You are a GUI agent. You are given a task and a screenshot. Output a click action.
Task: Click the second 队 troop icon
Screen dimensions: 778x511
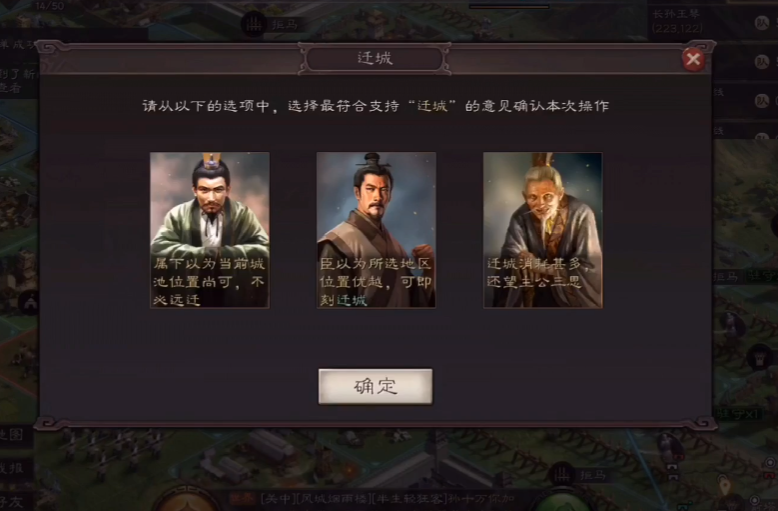pos(762,62)
